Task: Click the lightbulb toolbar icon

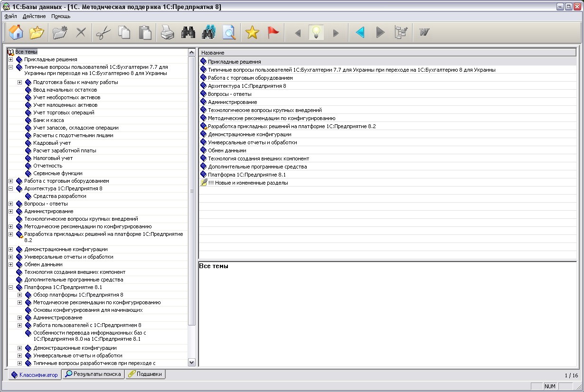Action: pyautogui.click(x=317, y=33)
